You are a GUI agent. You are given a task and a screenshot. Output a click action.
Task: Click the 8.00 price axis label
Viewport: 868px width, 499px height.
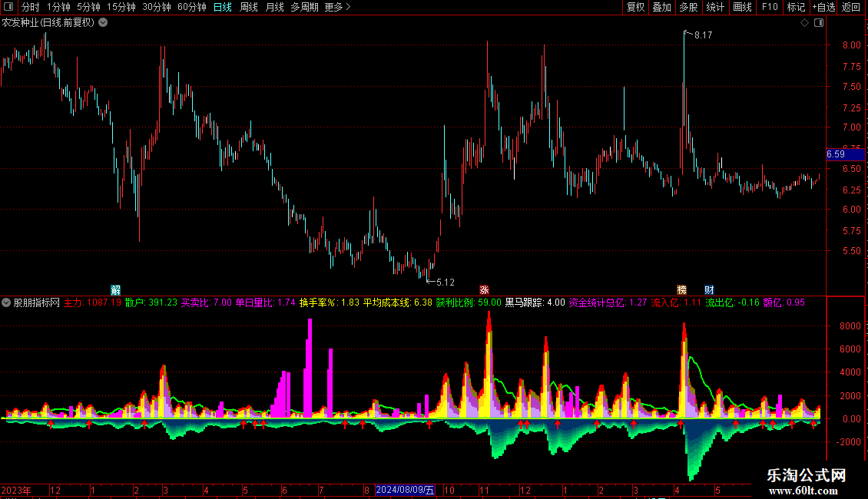tap(851, 45)
